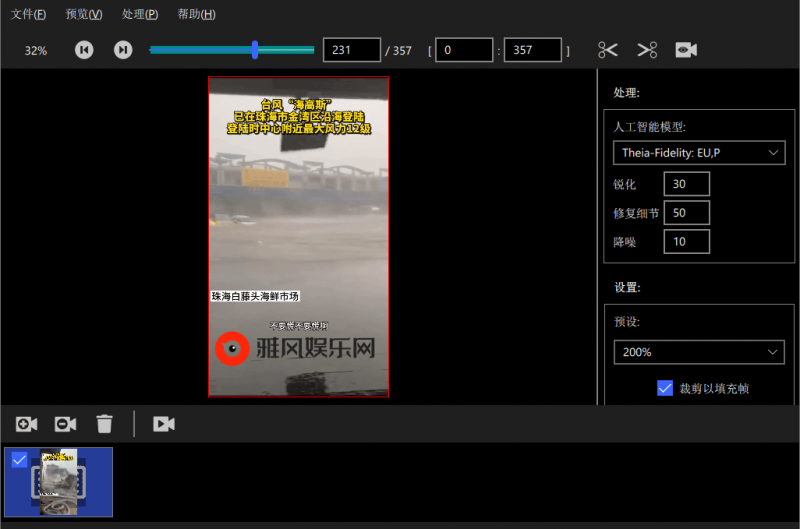
Task: Click the scissors trim icon
Action: click(608, 50)
